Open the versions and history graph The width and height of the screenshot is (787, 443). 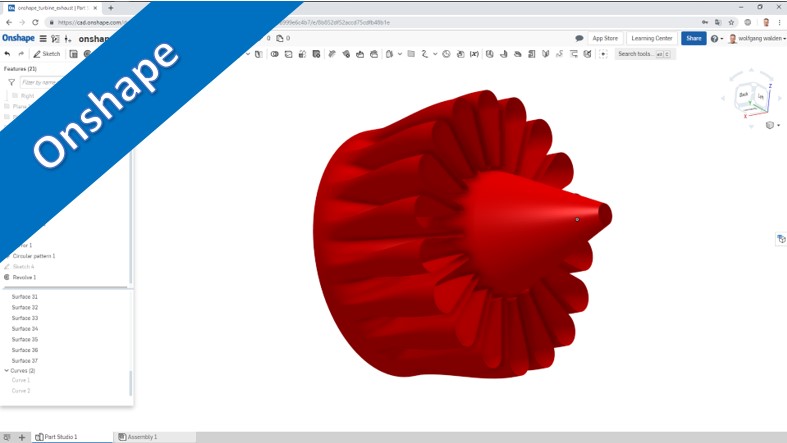55,39
